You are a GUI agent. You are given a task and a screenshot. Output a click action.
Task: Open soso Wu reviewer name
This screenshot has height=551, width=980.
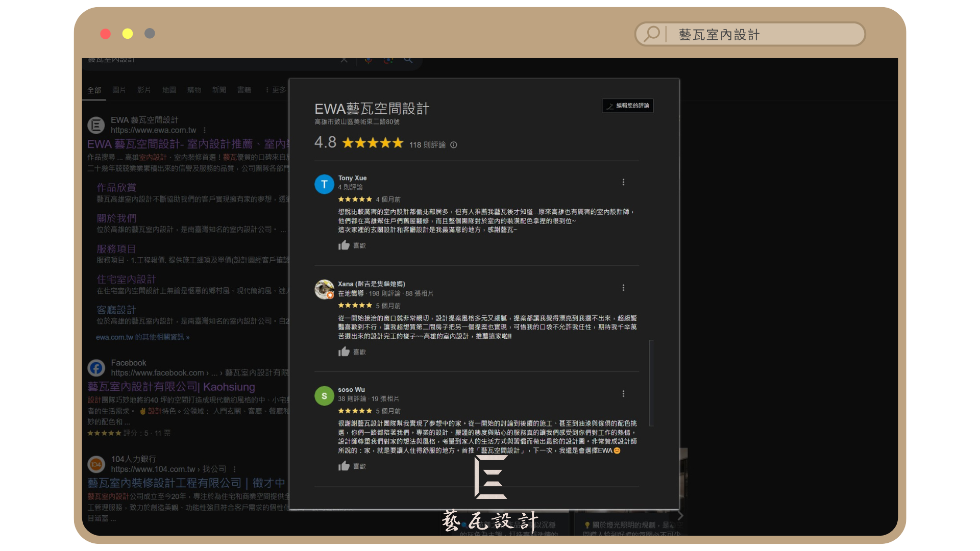tap(351, 390)
